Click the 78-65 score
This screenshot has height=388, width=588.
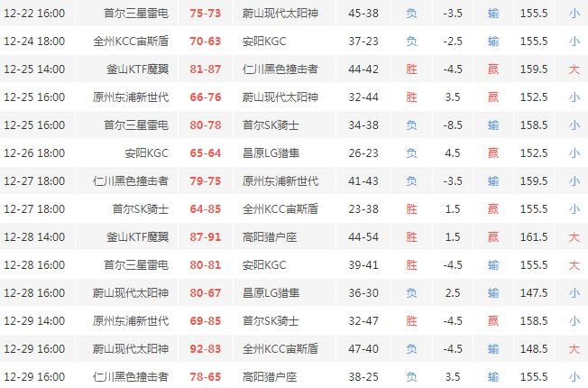(x=205, y=377)
